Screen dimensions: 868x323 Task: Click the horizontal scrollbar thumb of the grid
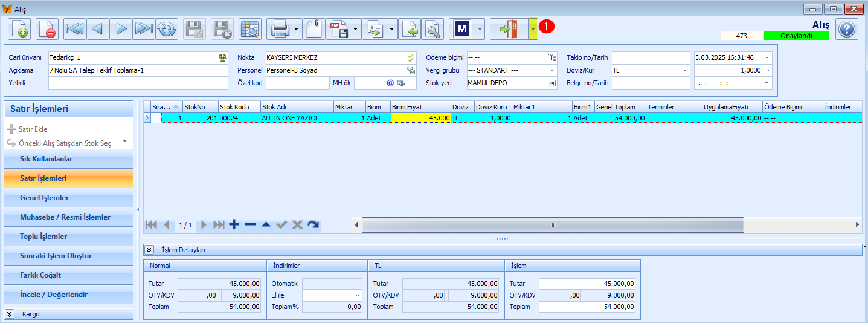coord(553,224)
